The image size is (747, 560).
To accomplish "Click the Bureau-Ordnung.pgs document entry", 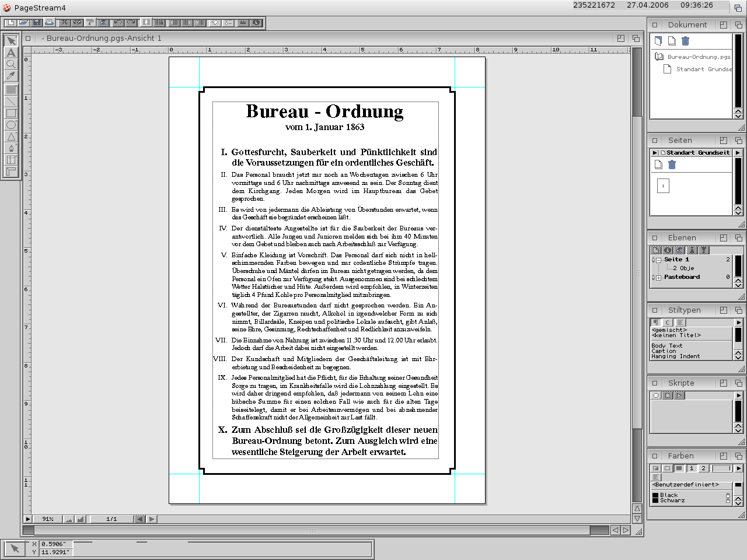I will (699, 57).
